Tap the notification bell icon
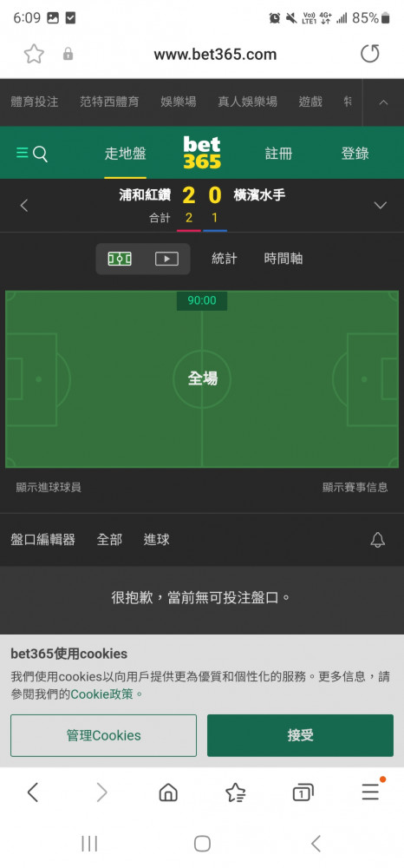404x868 pixels. tap(378, 540)
